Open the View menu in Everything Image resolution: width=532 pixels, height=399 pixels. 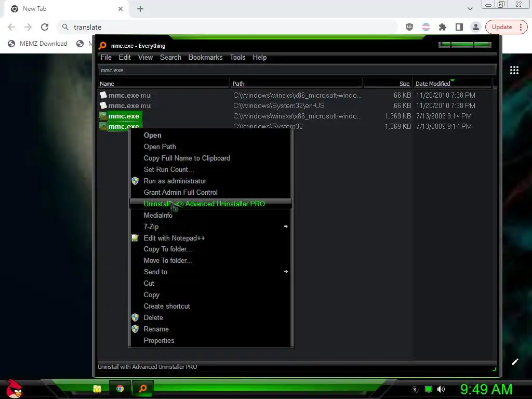[145, 57]
